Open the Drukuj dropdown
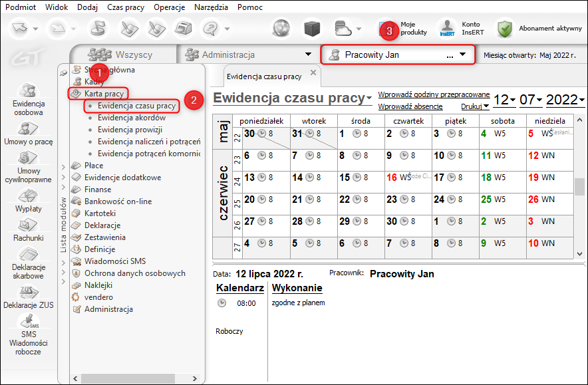This screenshot has width=588, height=385. [x=475, y=106]
